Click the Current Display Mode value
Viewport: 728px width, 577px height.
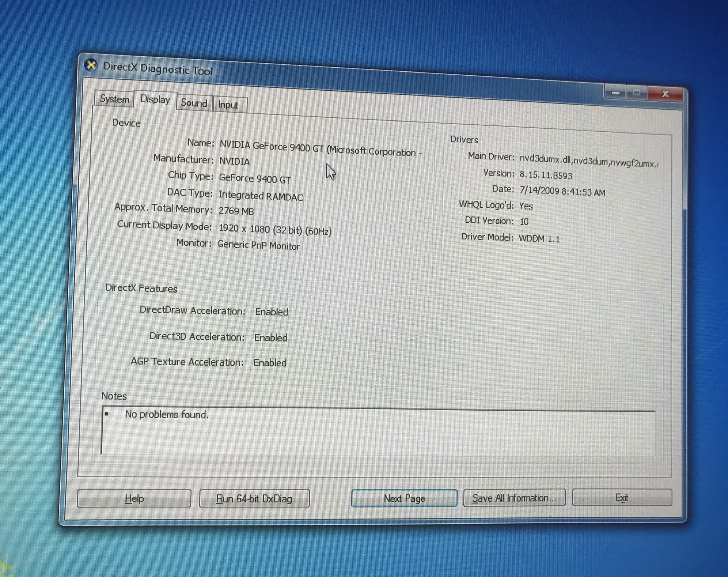275,229
